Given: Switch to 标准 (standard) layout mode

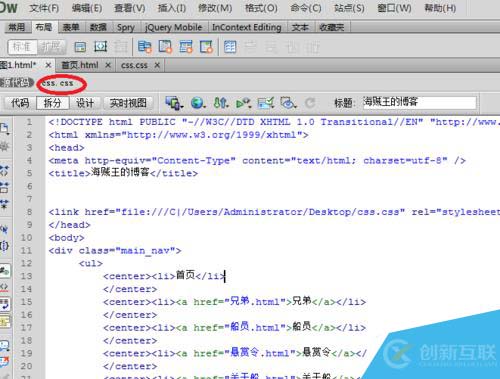Looking at the screenshot, I should tap(22, 47).
